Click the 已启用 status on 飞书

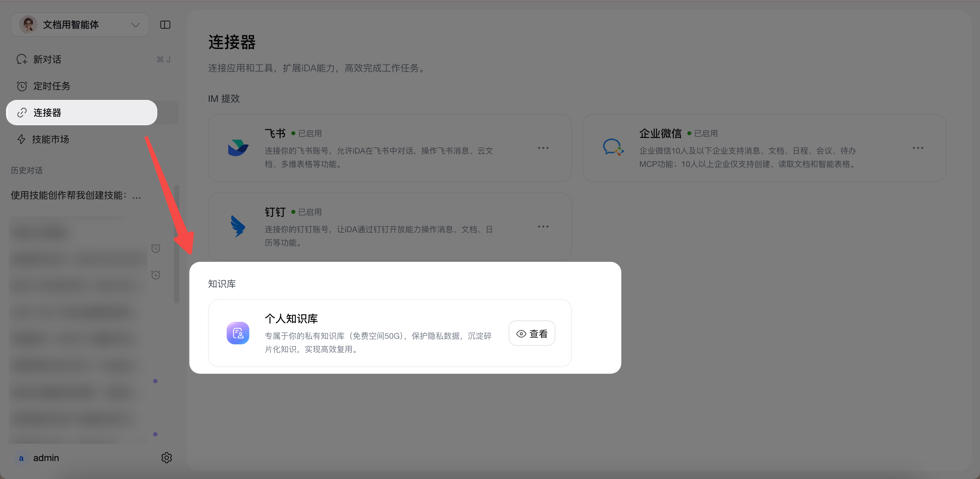[x=307, y=134]
